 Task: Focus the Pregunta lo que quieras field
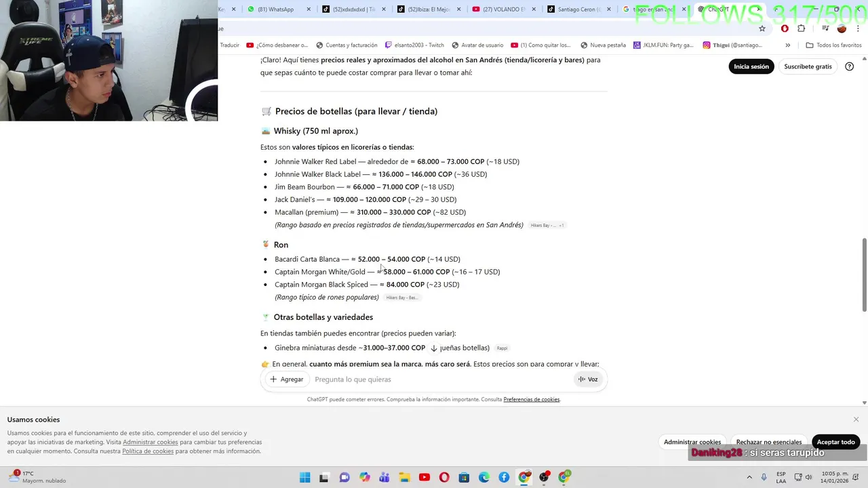point(441,380)
